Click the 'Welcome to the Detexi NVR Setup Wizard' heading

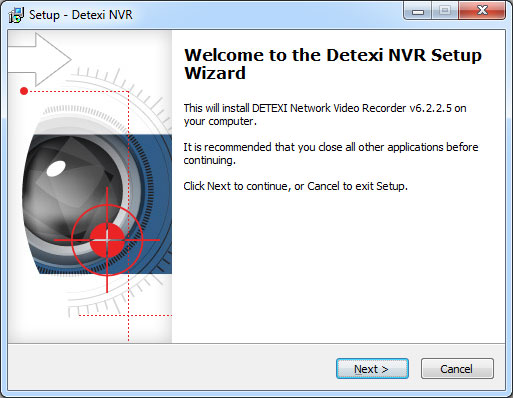pos(333,64)
